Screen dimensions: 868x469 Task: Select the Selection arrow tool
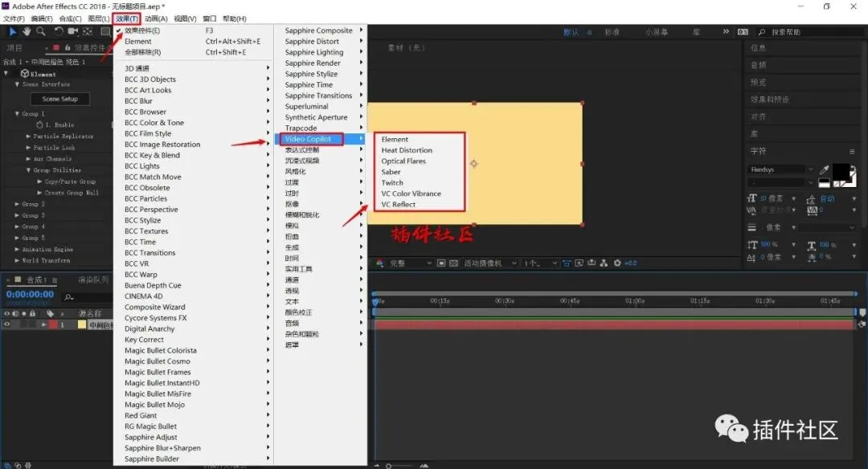(x=13, y=31)
